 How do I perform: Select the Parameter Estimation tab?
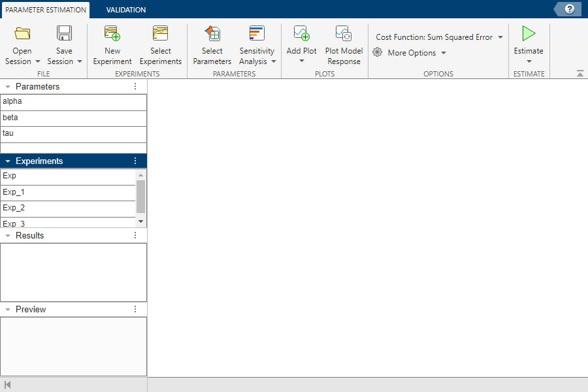(x=45, y=10)
